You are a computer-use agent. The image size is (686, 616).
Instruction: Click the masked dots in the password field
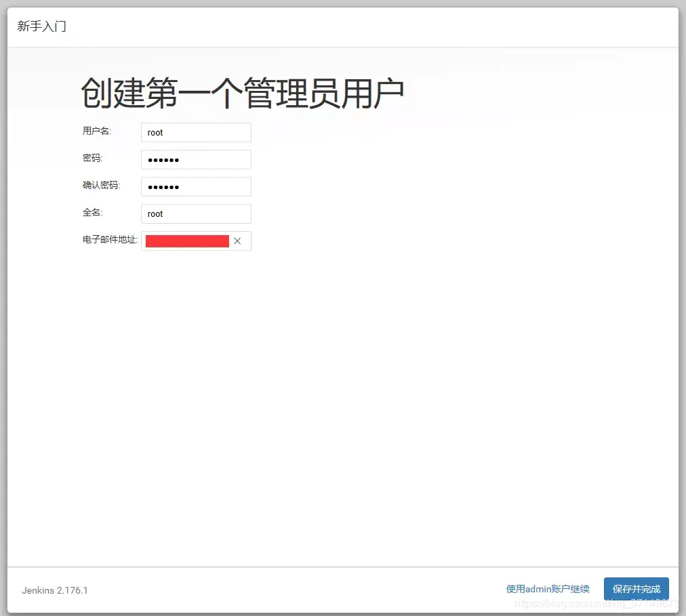(163, 159)
